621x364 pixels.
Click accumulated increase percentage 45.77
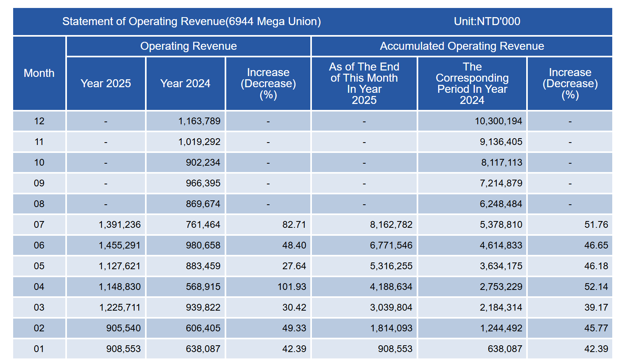(596, 328)
